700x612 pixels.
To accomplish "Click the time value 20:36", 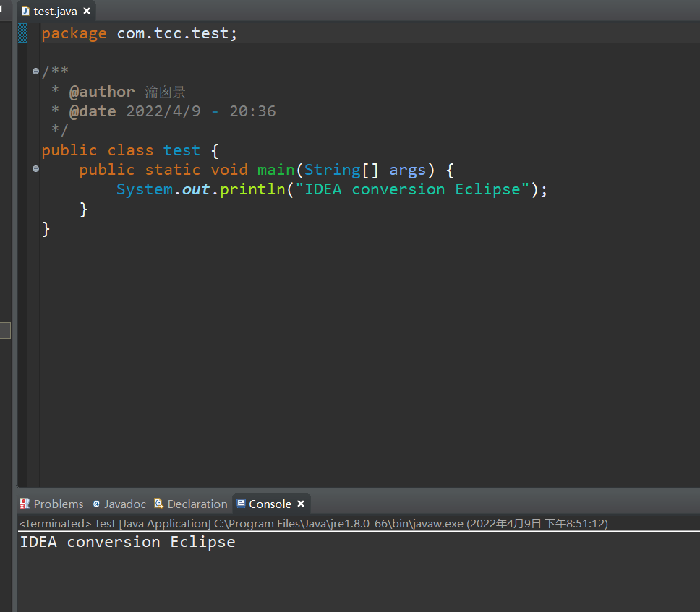I will click(x=252, y=111).
